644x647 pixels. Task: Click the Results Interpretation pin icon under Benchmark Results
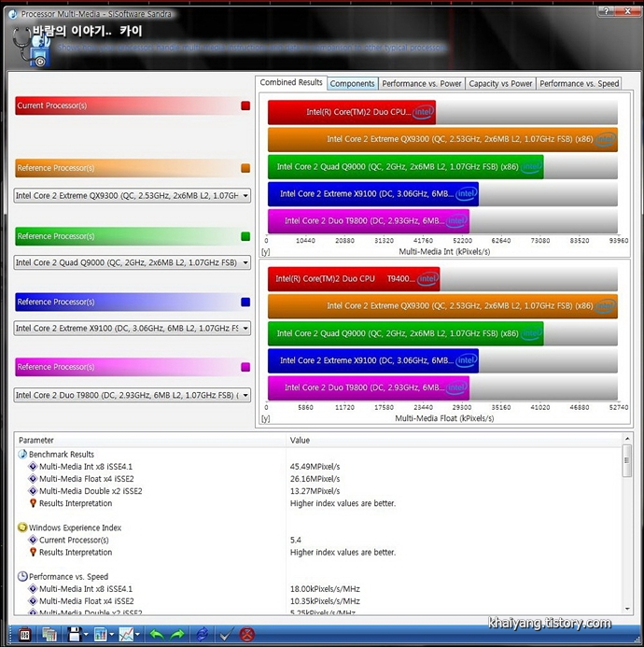coord(33,503)
